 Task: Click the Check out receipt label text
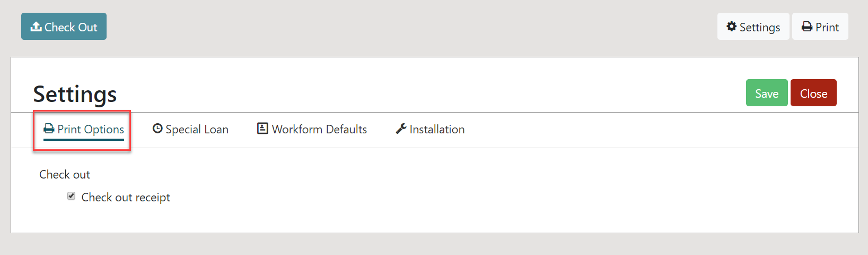point(126,197)
